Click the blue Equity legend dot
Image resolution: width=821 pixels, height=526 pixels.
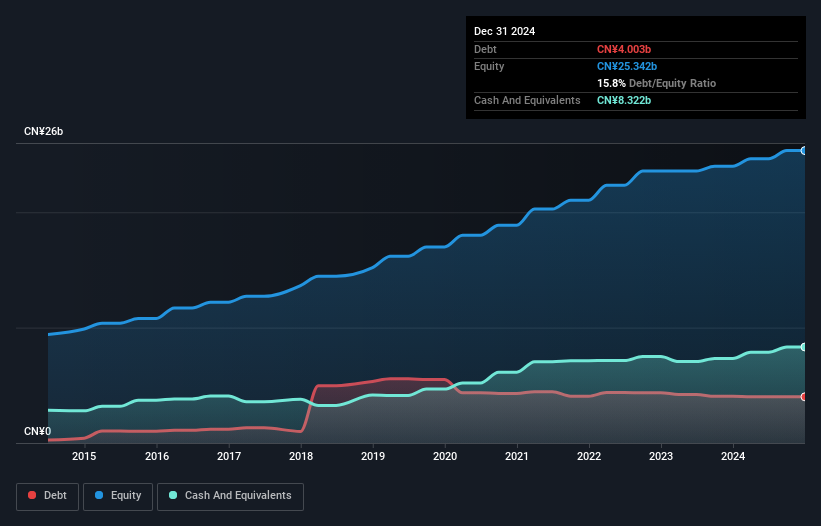point(99,495)
